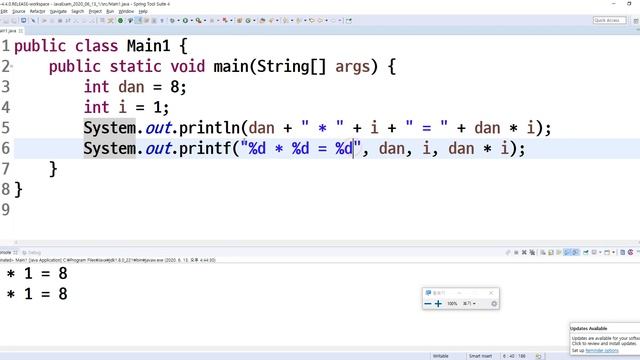Open the Help menu
This screenshot has height=360, width=640.
tap(143, 11)
